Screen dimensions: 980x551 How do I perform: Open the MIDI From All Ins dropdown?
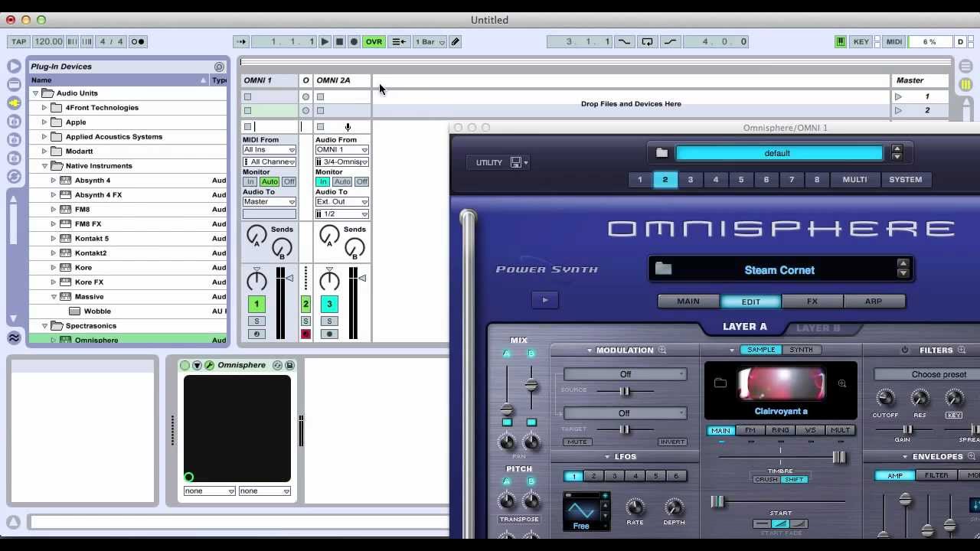(x=269, y=150)
